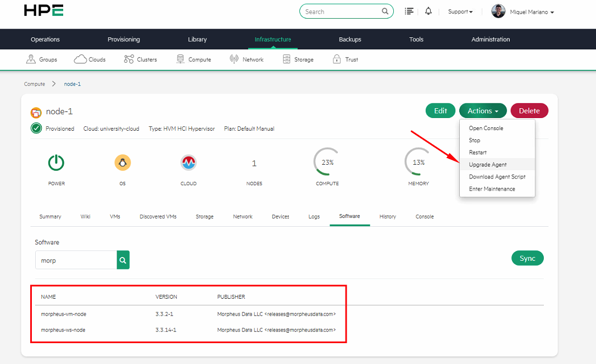Open the Trust lock icon
Image resolution: width=596 pixels, height=364 pixels.
(337, 59)
